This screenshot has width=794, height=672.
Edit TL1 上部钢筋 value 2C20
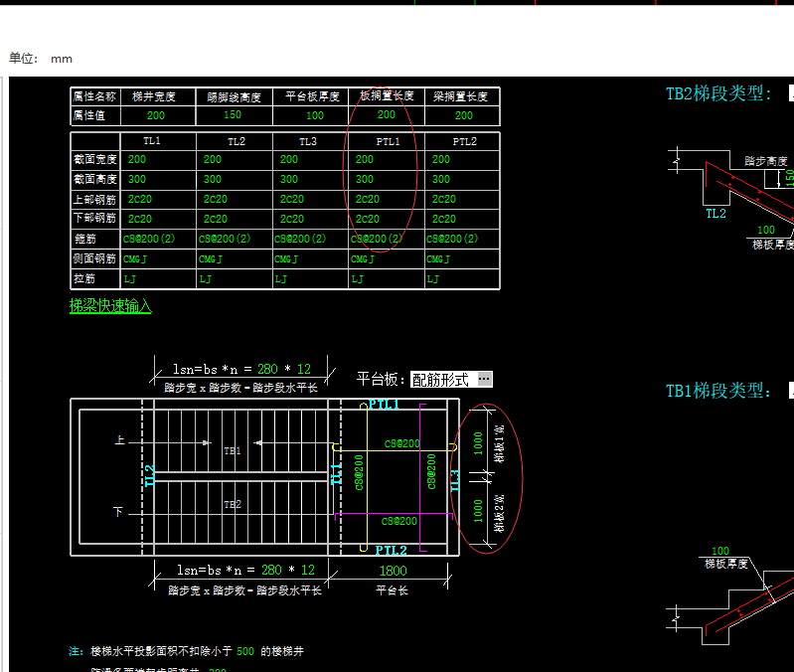click(x=140, y=200)
